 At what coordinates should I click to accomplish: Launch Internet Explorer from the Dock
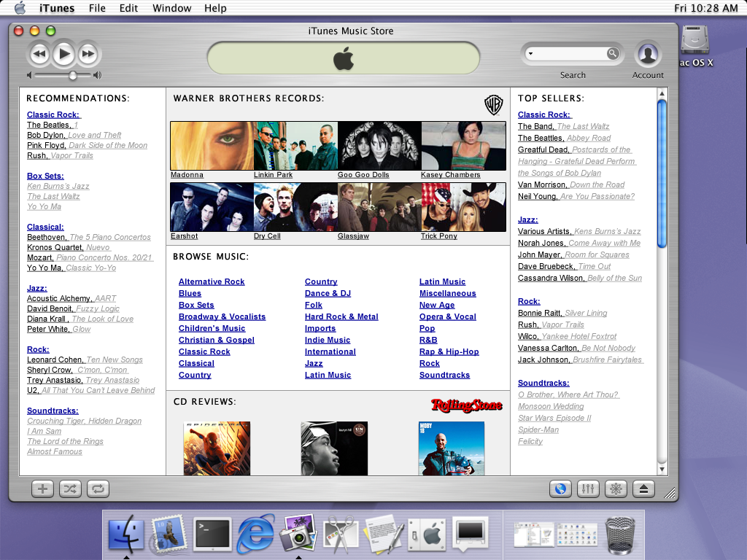tap(256, 534)
